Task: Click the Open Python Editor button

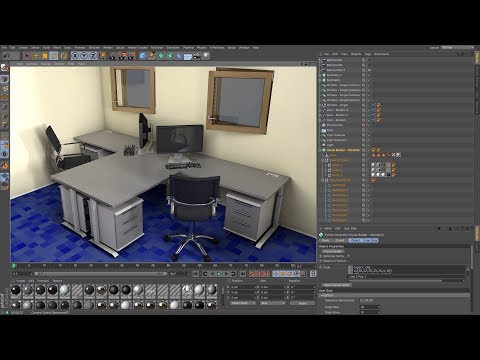Action: 337,285
